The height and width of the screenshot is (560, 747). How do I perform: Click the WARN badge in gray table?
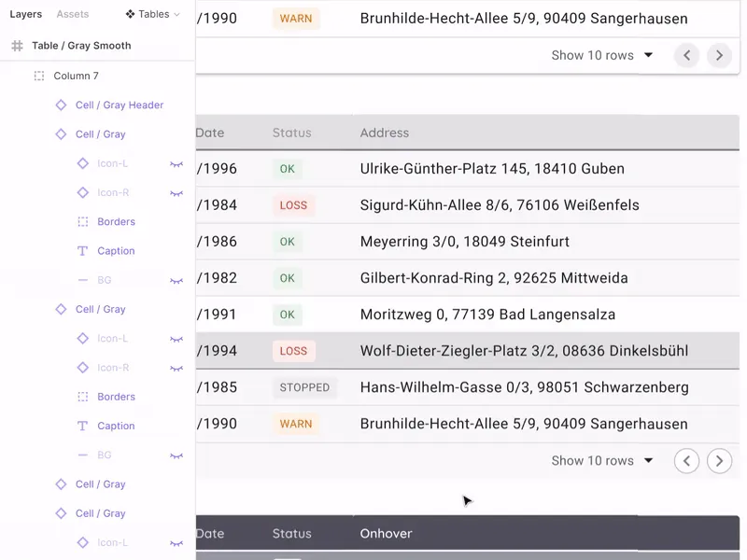(296, 424)
